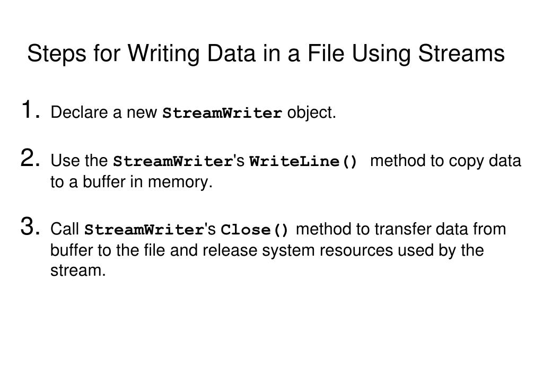Click 'StreamWriter' code word in step three
Image resolution: width=543 pixels, height=392 pixels.
[x=144, y=230]
